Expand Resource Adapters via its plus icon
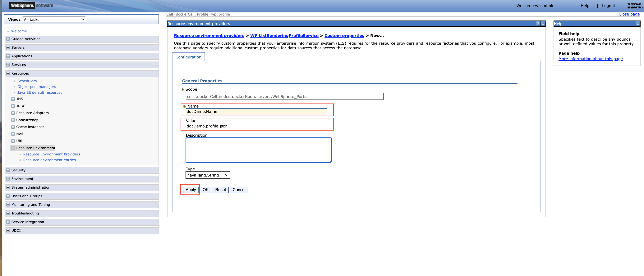This screenshot has width=644, height=276. pyautogui.click(x=13, y=113)
